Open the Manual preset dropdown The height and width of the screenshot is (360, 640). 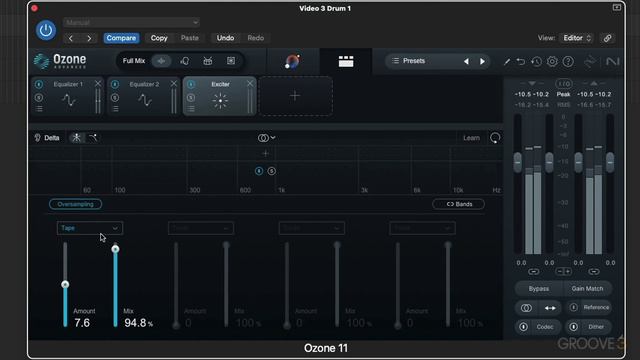131,22
